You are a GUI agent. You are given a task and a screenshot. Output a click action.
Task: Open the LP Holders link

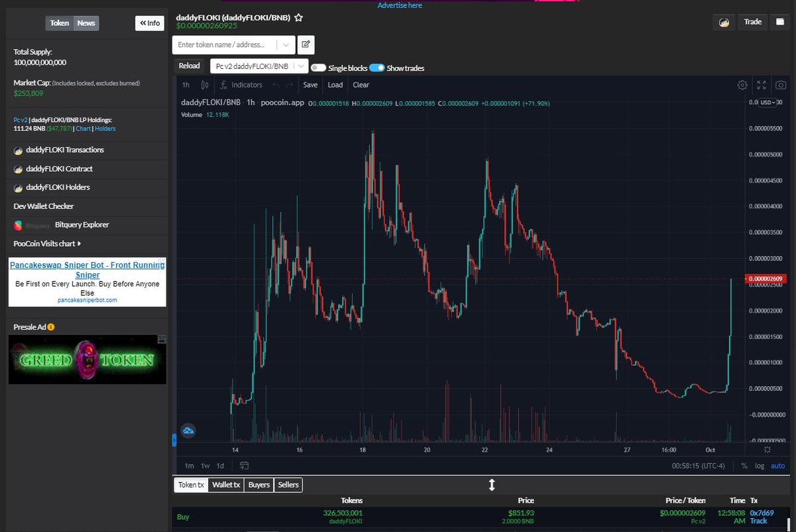click(105, 129)
